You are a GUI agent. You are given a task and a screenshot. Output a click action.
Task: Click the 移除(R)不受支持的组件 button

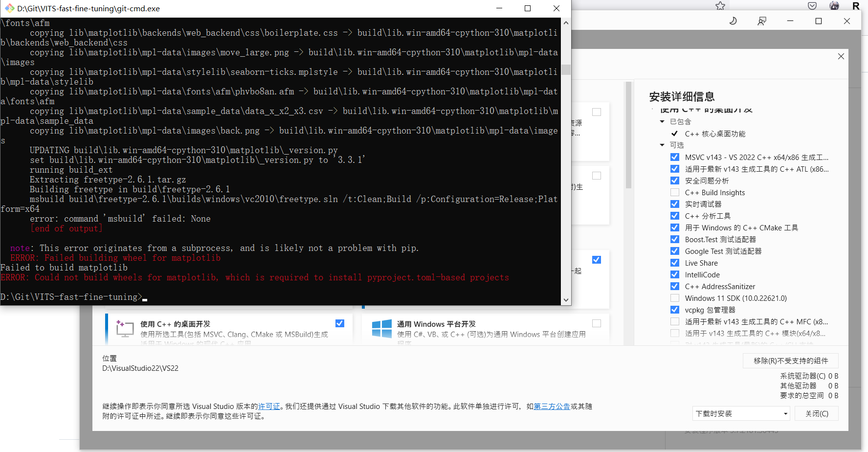[790, 361]
